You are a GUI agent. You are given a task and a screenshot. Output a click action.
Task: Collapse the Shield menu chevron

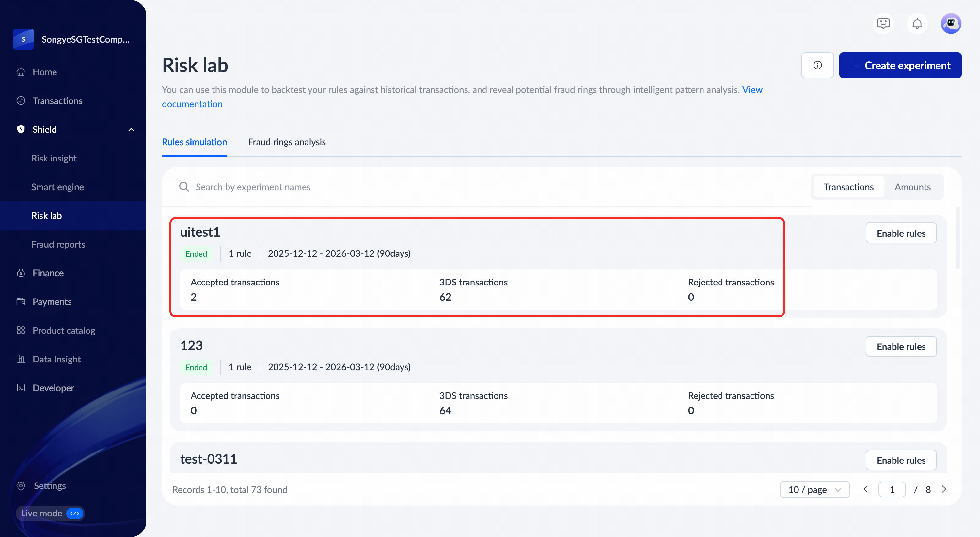click(131, 130)
